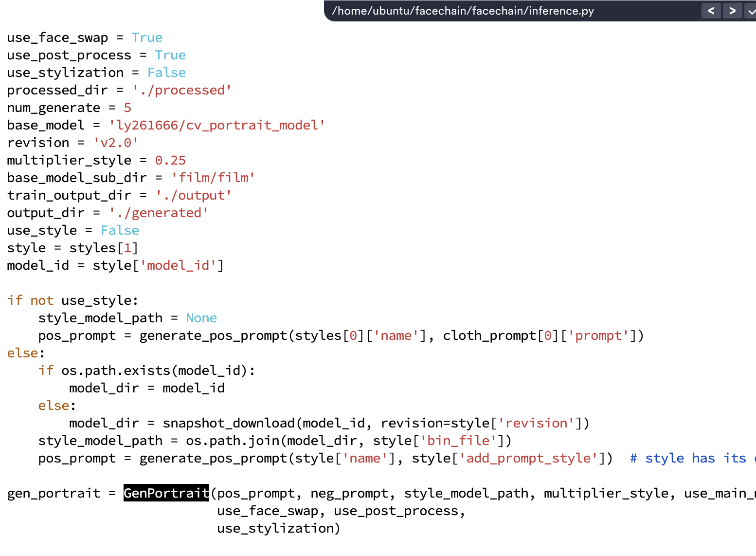The image size is (756, 556).
Task: Click the checkmark icon in title bar
Action: pos(751,10)
